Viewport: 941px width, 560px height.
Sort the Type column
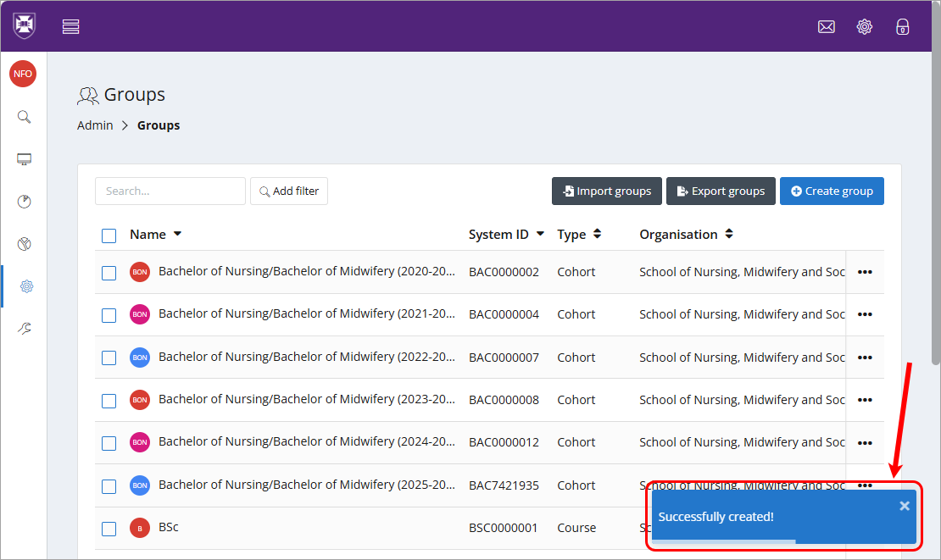[597, 235]
